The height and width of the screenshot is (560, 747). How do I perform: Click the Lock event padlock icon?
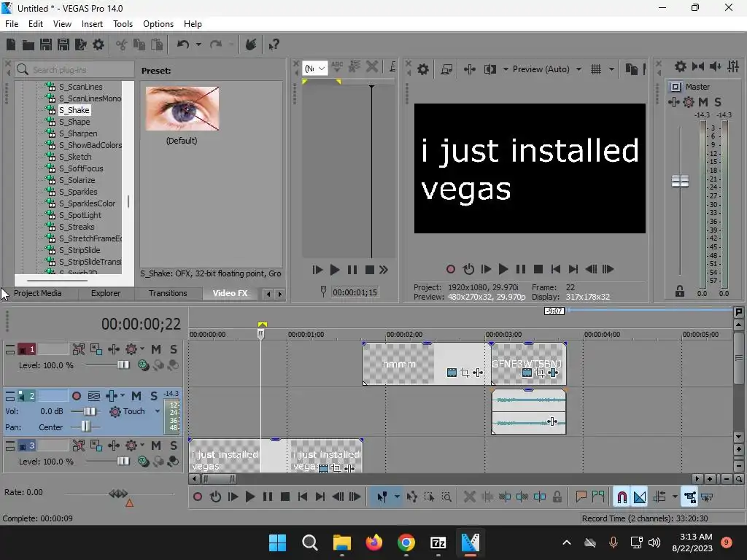tap(557, 497)
